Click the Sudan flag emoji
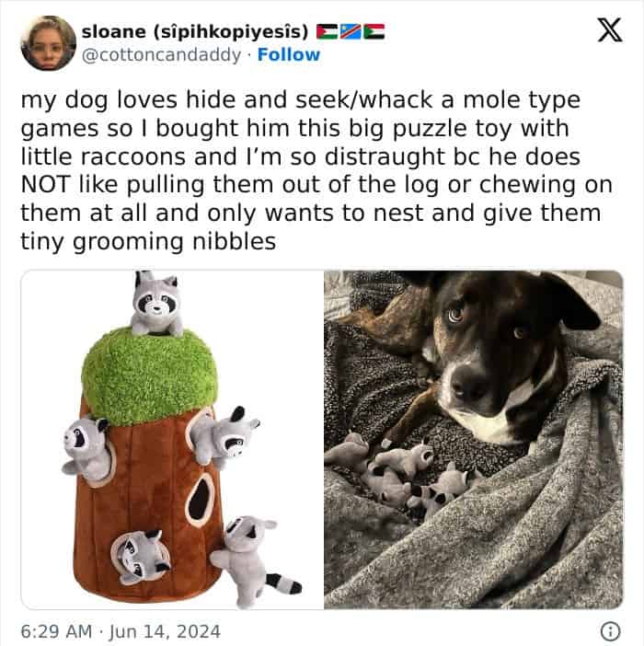 pyautogui.click(x=374, y=31)
